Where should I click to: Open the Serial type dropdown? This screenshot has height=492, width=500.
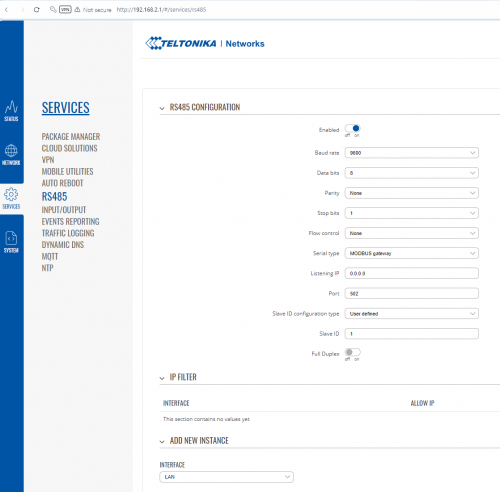click(x=412, y=253)
